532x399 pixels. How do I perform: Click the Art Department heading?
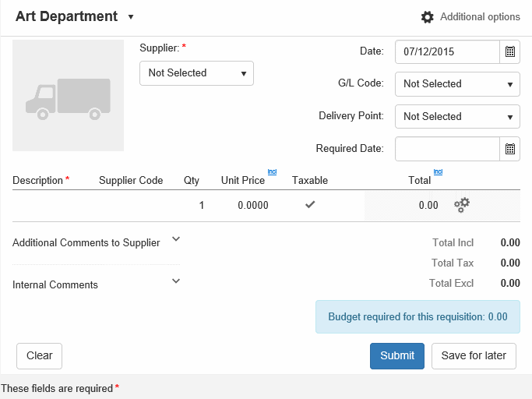pos(66,16)
